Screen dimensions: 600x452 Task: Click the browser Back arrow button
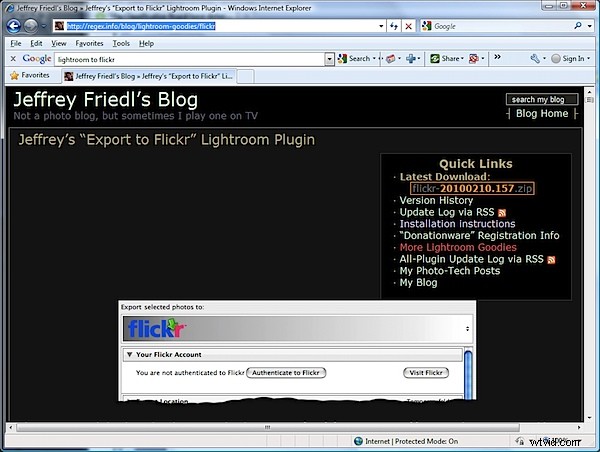pyautogui.click(x=14, y=26)
